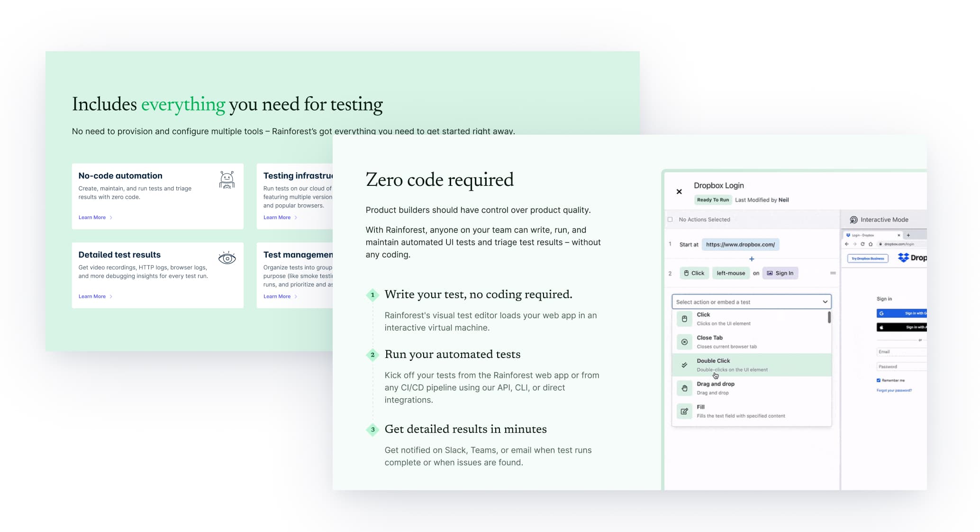Toggle the Remember me checkbox
The image size is (980, 532).
879,380
